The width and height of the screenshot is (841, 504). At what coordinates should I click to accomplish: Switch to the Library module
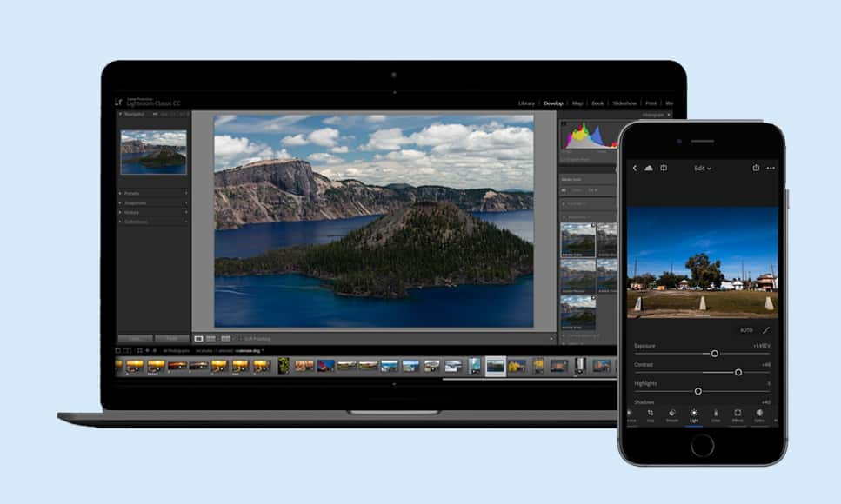[526, 103]
